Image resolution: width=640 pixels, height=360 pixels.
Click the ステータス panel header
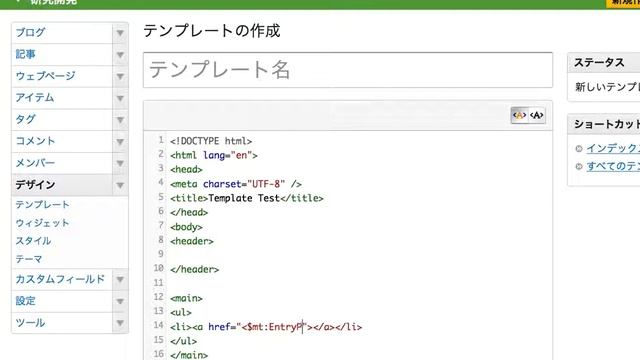point(604,63)
